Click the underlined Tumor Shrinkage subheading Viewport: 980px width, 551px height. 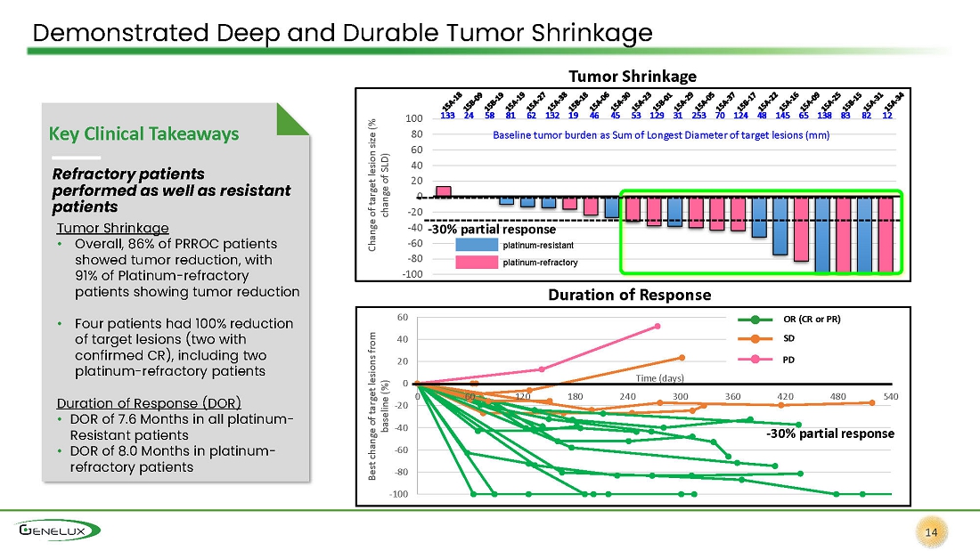112,228
